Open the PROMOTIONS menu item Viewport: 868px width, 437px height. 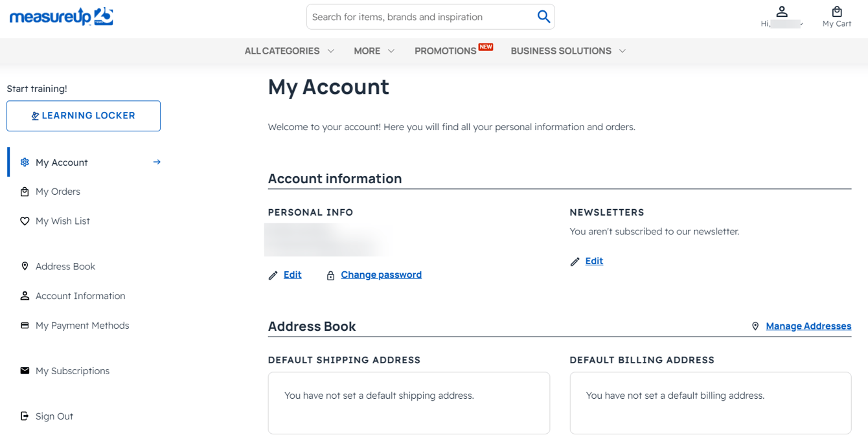click(446, 50)
